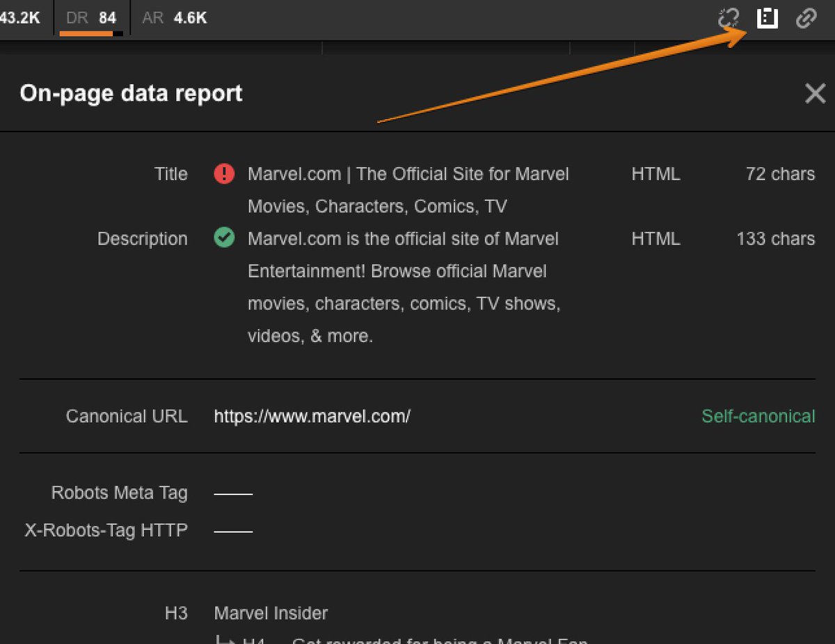The height and width of the screenshot is (644, 835).
Task: Click the green check icon beside Description
Action: point(224,239)
